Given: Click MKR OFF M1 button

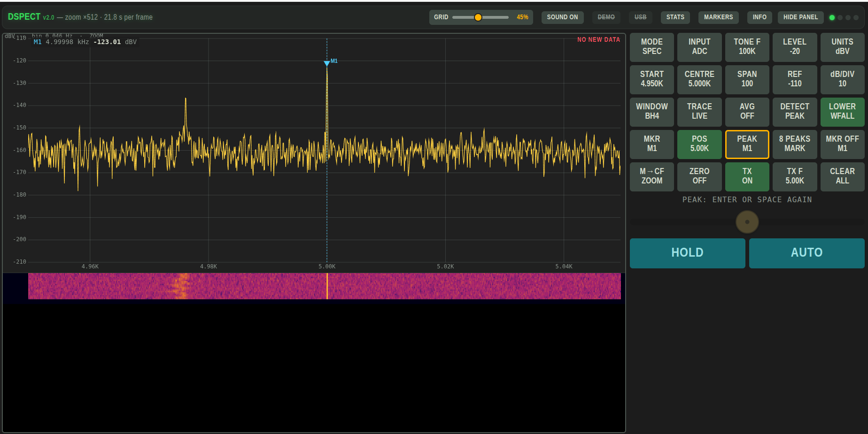Looking at the screenshot, I should click(x=843, y=144).
